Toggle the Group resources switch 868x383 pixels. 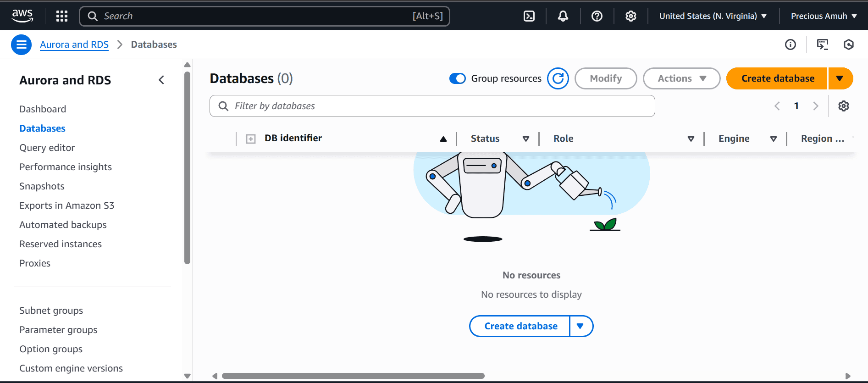[458, 78]
